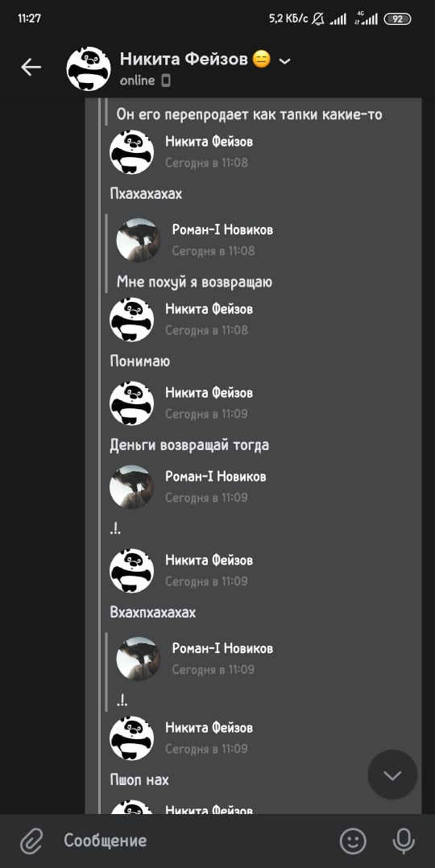Select the message Вхахпхахахах
This screenshot has width=435, height=868.
coord(153,613)
